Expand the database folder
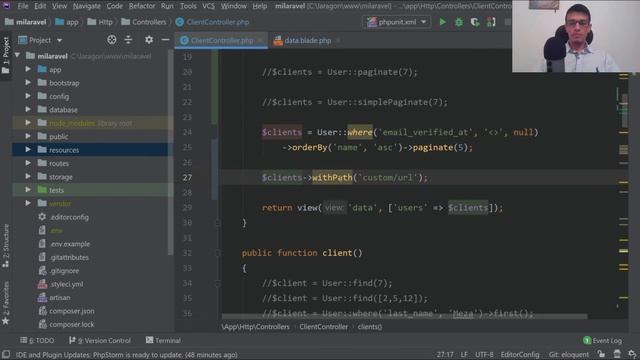The width and height of the screenshot is (640, 360). 28,109
